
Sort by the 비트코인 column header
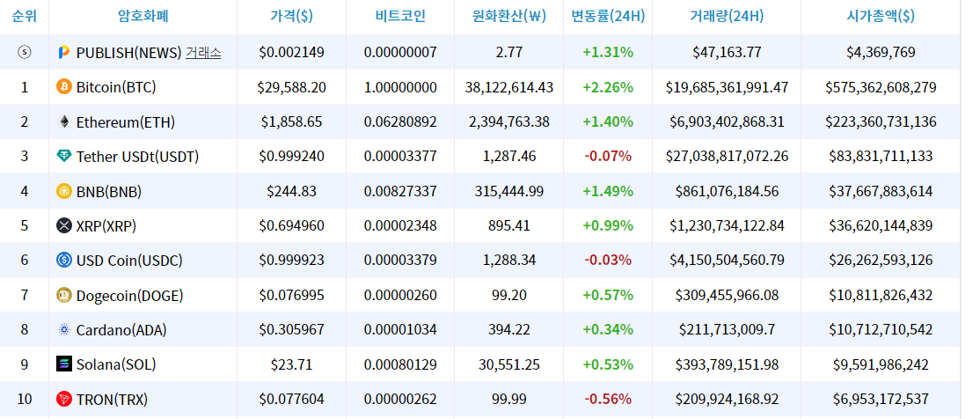pos(400,16)
